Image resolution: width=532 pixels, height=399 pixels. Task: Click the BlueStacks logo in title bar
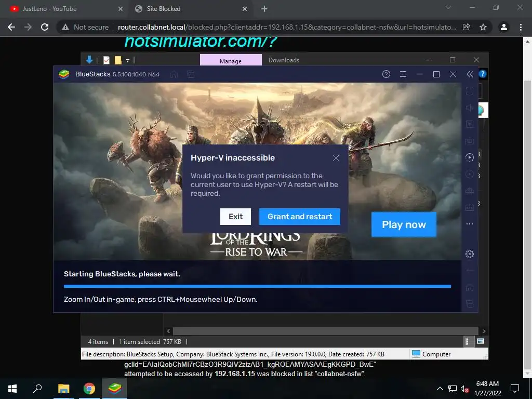(64, 74)
